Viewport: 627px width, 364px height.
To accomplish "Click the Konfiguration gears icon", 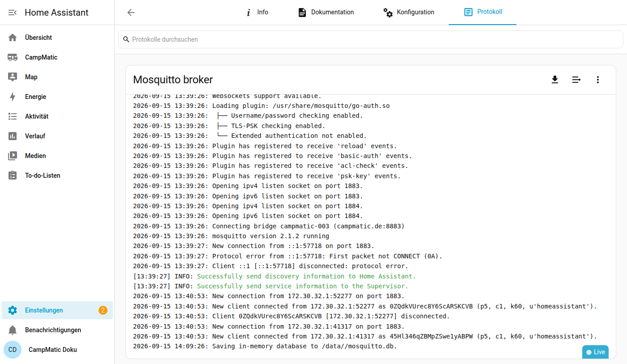I will click(x=388, y=13).
